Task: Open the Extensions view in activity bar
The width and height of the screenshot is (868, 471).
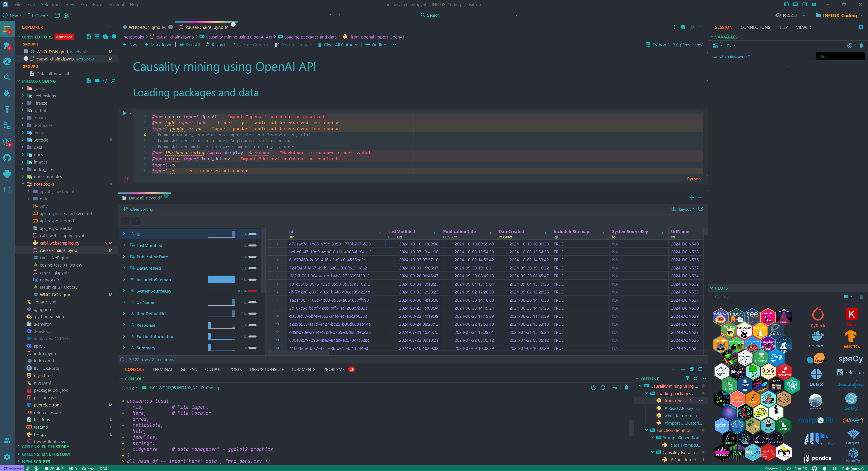Action: 7,46
